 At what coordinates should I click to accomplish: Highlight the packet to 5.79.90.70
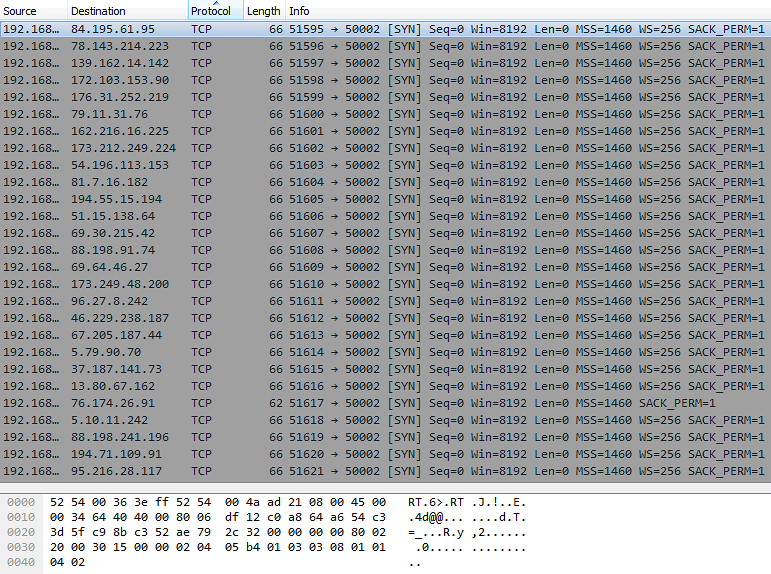click(105, 352)
